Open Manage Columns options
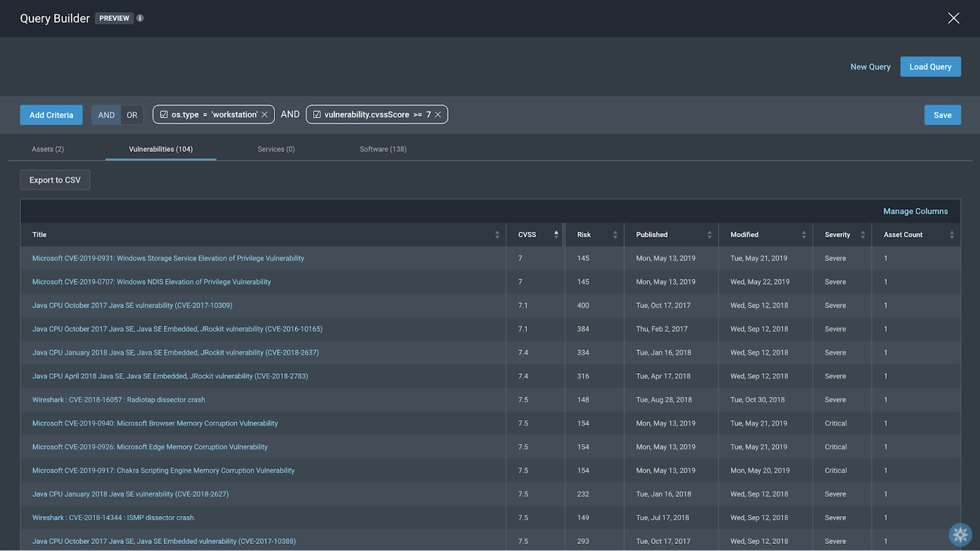The height and width of the screenshot is (551, 980). coord(915,211)
